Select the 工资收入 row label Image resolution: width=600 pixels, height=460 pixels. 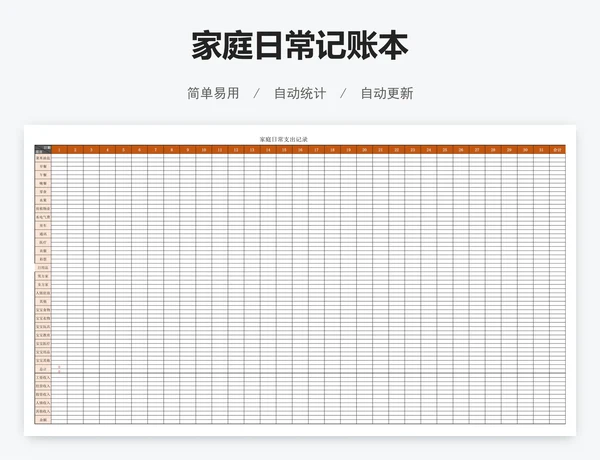pos(43,378)
